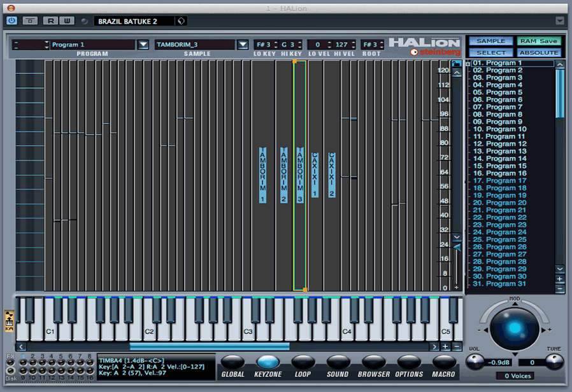Image resolution: width=572 pixels, height=392 pixels.
Task: Enable Write automation W button
Action: [67, 21]
